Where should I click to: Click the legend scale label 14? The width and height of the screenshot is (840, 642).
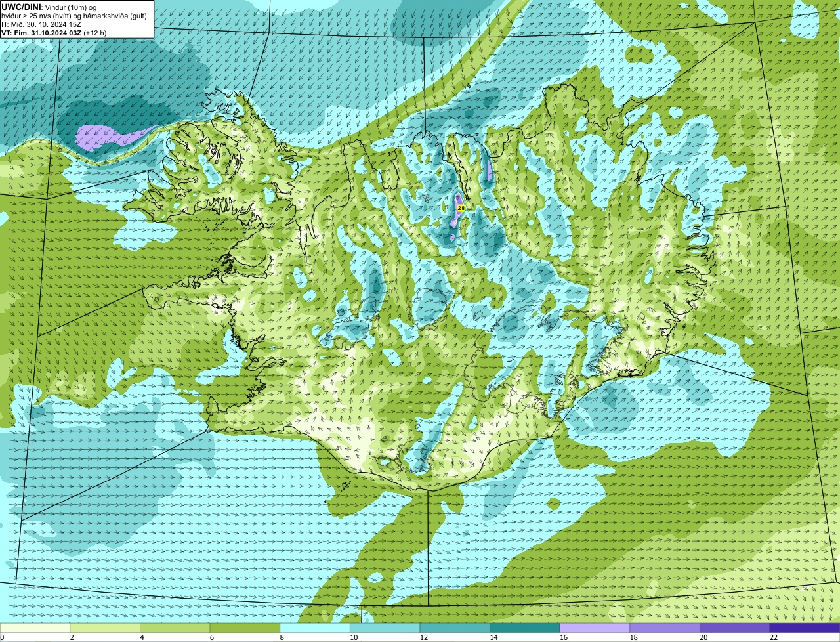(493, 637)
